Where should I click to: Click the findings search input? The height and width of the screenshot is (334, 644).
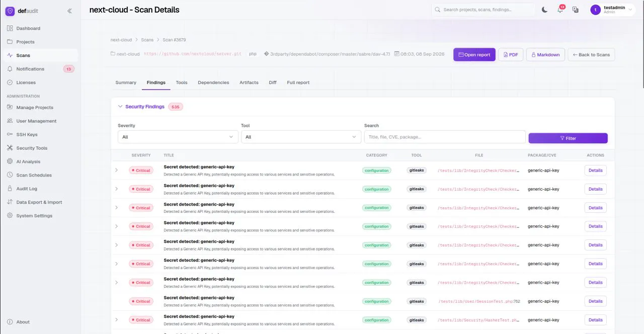click(x=445, y=137)
